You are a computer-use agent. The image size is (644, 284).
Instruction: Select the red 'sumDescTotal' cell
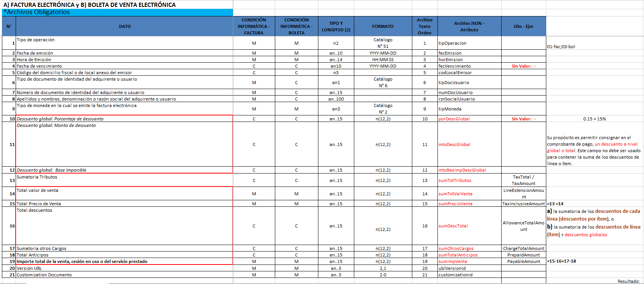pos(469,226)
